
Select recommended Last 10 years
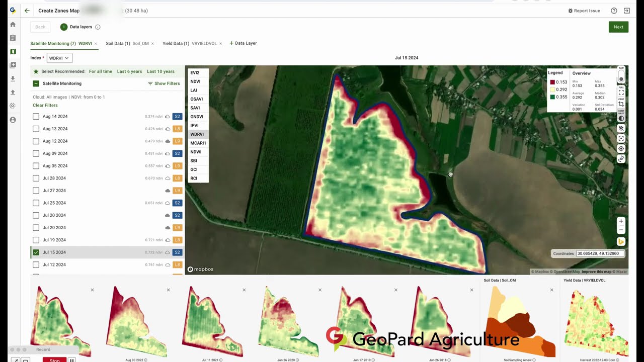pos(160,71)
